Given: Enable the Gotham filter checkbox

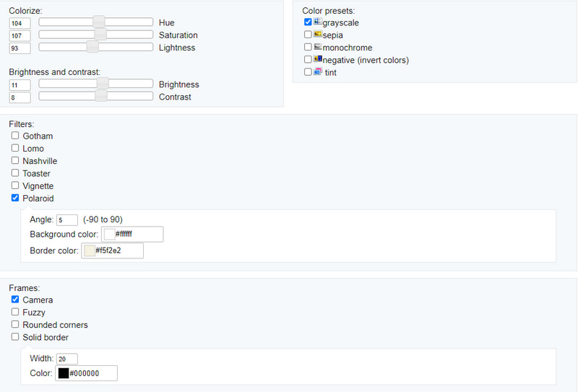Looking at the screenshot, I should coord(15,136).
